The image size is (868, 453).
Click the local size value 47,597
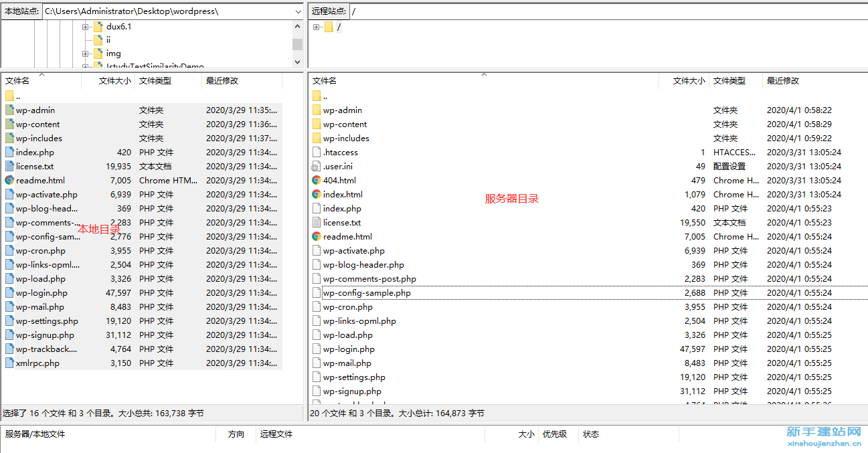point(118,292)
